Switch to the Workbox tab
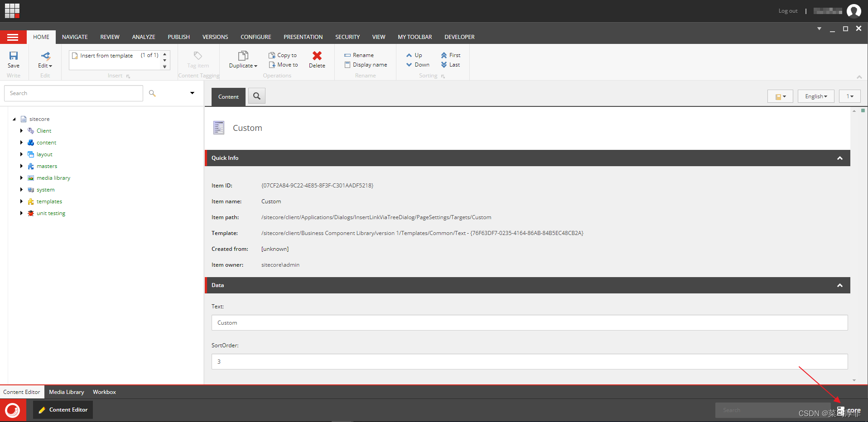This screenshot has width=868, height=422. [104, 392]
